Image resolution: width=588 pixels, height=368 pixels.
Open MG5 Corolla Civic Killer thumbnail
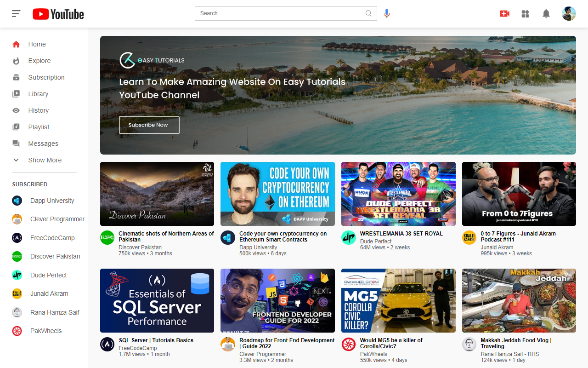click(x=398, y=300)
